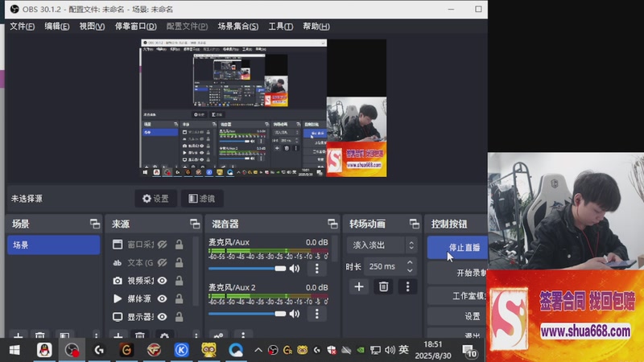Add a new scene transition
The image size is (644, 362).
click(x=359, y=286)
